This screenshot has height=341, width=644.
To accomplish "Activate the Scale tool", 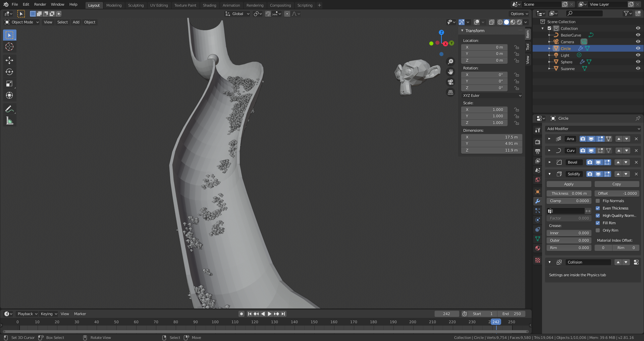I will [9, 84].
